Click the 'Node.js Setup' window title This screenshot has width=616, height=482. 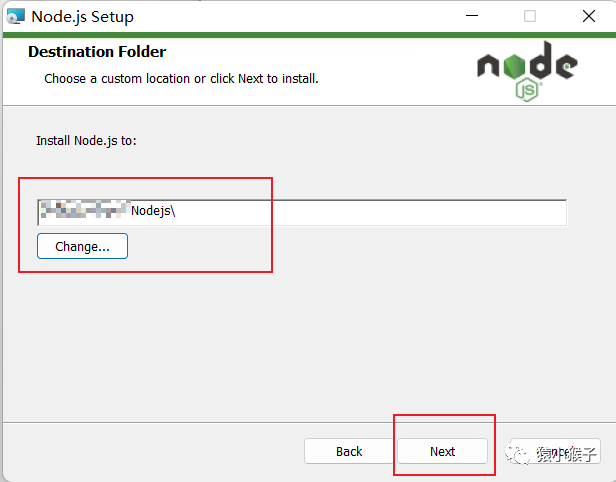coord(82,16)
